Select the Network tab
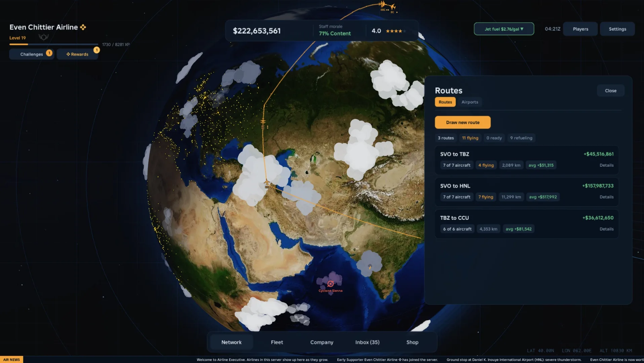Image resolution: width=644 pixels, height=363 pixels. pos(232,342)
